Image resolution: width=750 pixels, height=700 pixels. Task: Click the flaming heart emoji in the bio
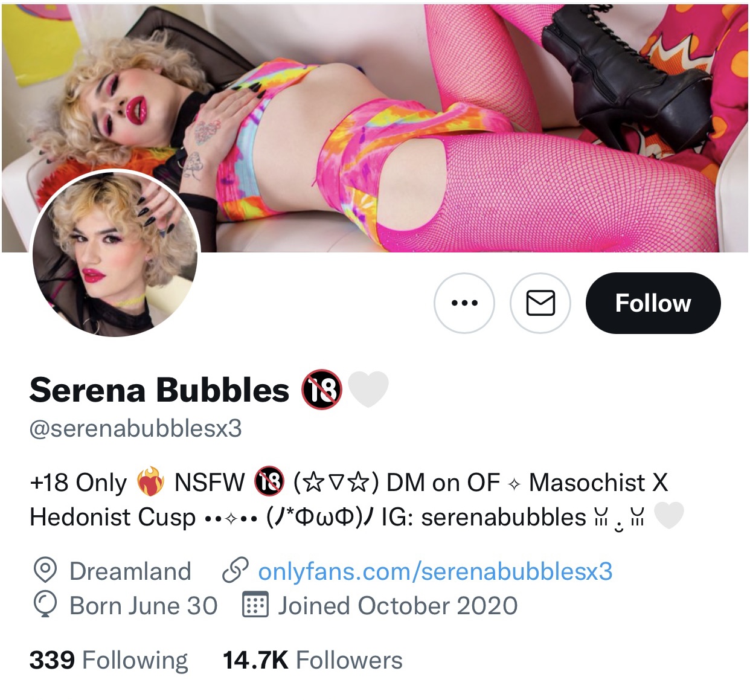150,482
